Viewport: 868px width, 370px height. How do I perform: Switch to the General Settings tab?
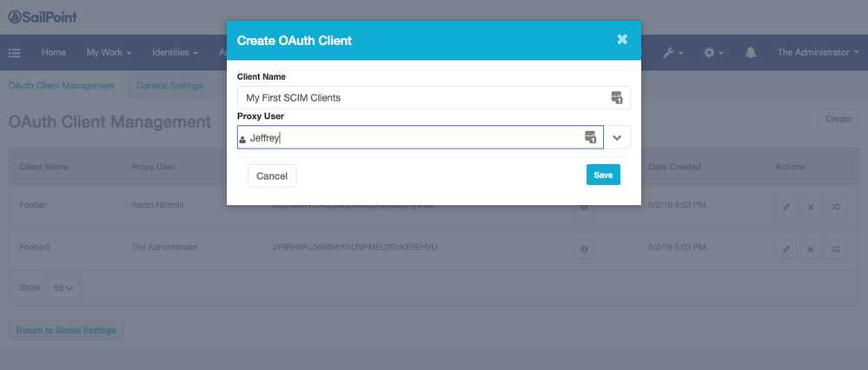click(169, 85)
